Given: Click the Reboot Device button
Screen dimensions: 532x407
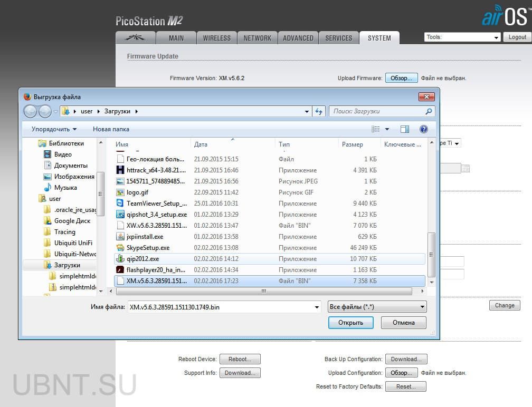Looking at the screenshot, I should [x=240, y=359].
